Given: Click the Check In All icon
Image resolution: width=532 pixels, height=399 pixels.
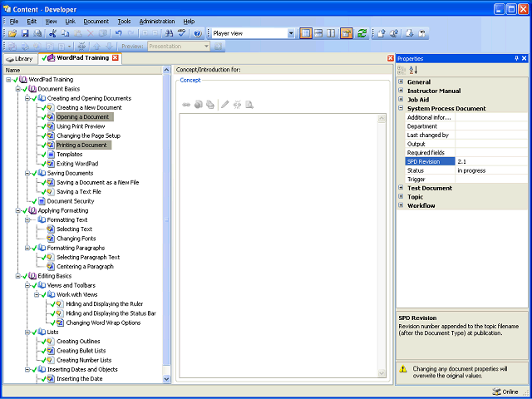Looking at the screenshot, I should 394,33.
